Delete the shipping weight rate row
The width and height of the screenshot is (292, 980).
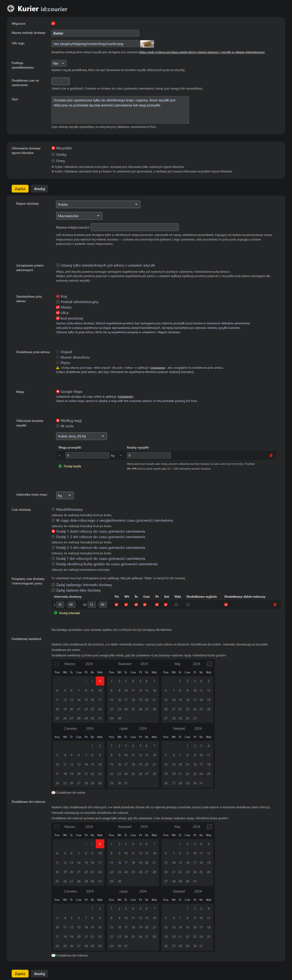click(271, 455)
